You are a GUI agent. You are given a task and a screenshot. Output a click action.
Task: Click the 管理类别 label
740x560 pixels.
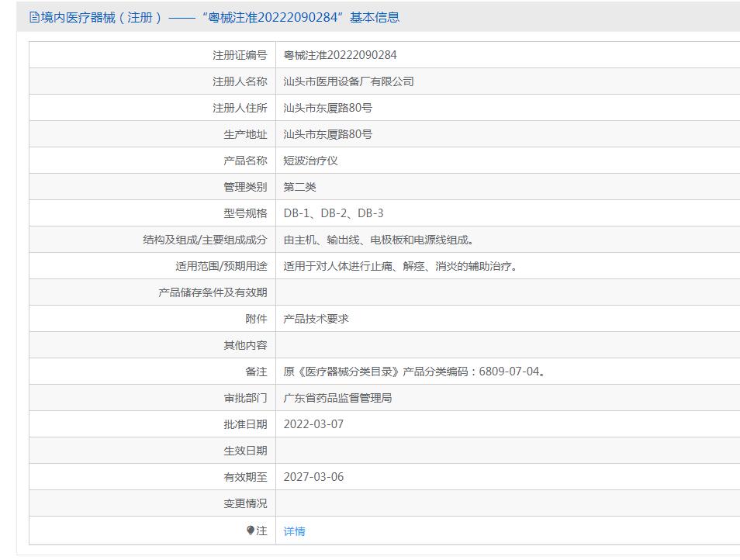245,187
